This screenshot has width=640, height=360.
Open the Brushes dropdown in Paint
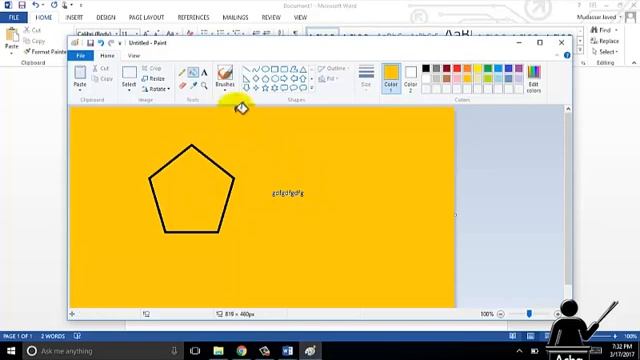225,89
